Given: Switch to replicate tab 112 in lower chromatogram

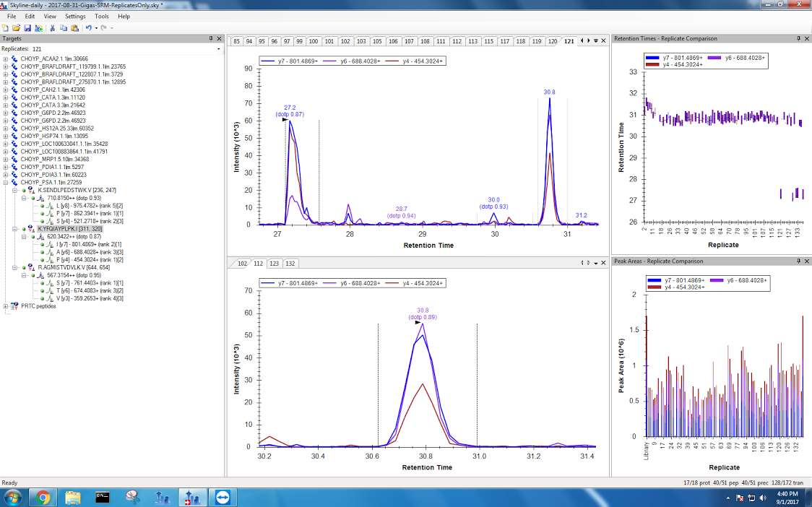Looking at the screenshot, I should click(258, 264).
